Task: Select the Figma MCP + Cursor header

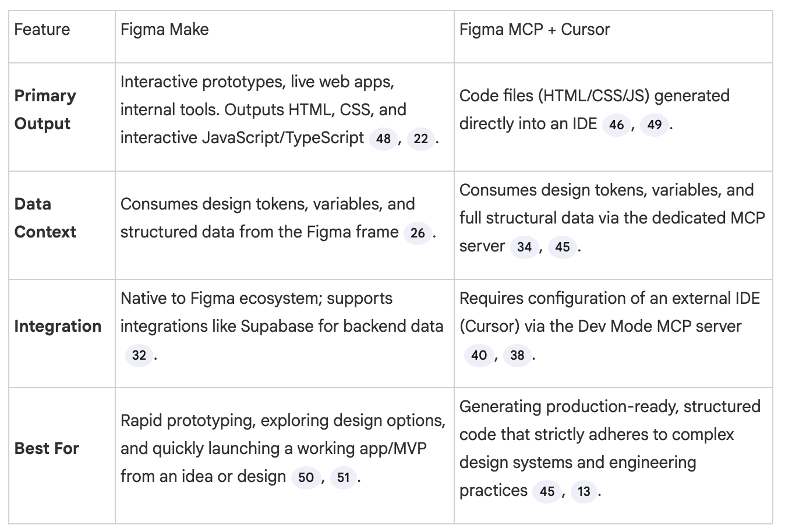Action: [535, 29]
